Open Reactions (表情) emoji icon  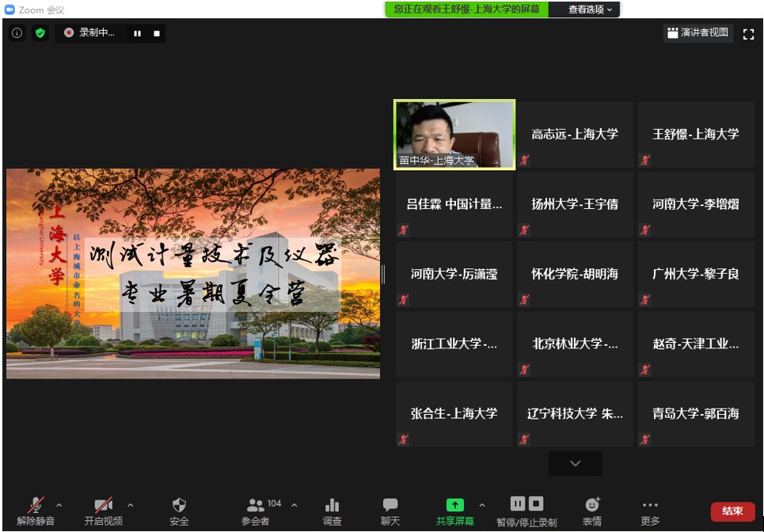point(592,505)
